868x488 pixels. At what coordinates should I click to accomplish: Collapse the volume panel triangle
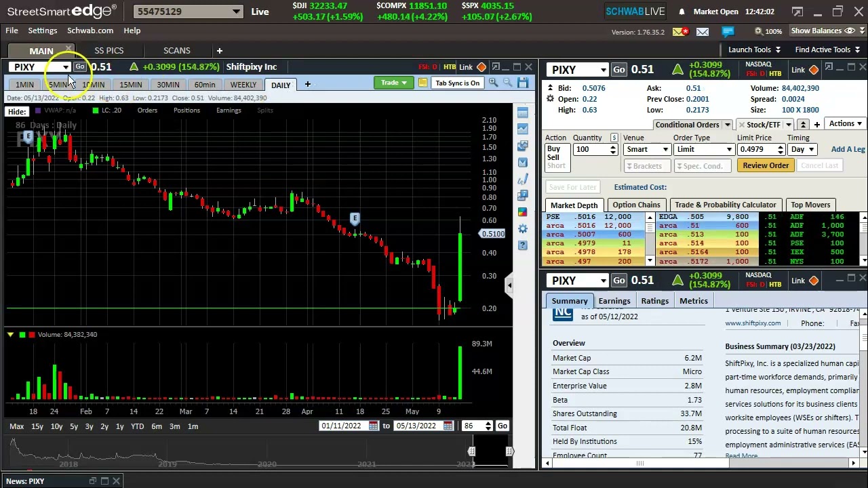point(10,334)
